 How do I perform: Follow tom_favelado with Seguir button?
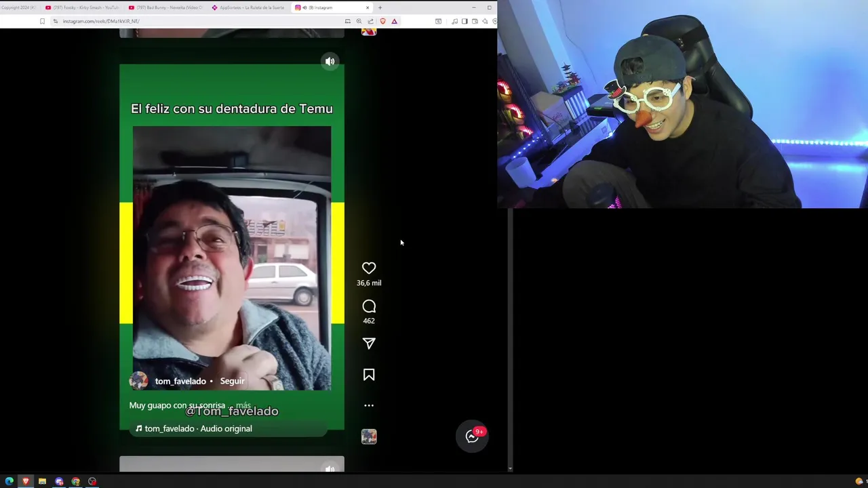[232, 381]
